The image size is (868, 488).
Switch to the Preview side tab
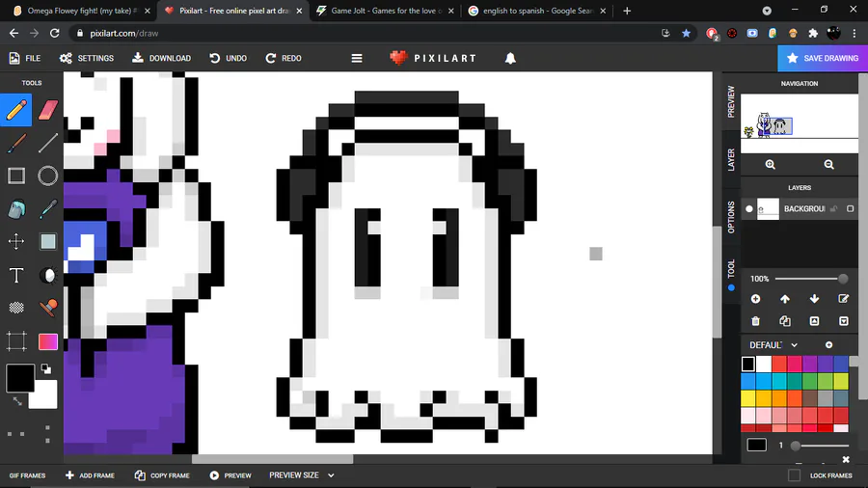[731, 100]
